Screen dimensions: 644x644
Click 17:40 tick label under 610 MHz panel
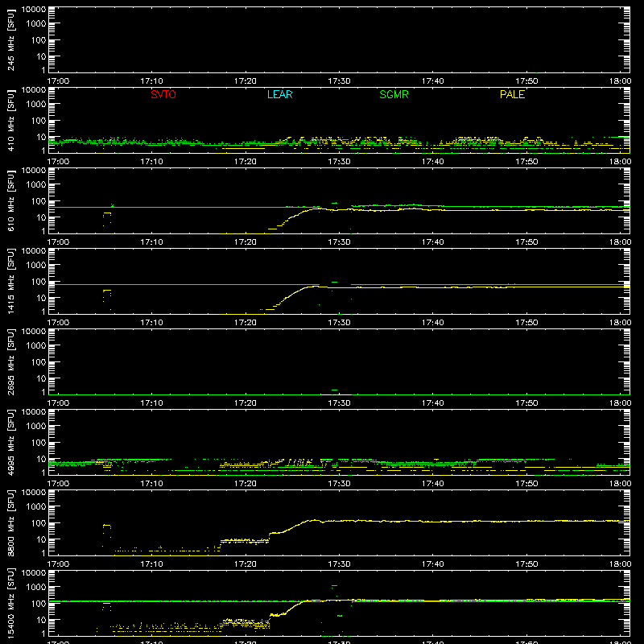(433, 242)
